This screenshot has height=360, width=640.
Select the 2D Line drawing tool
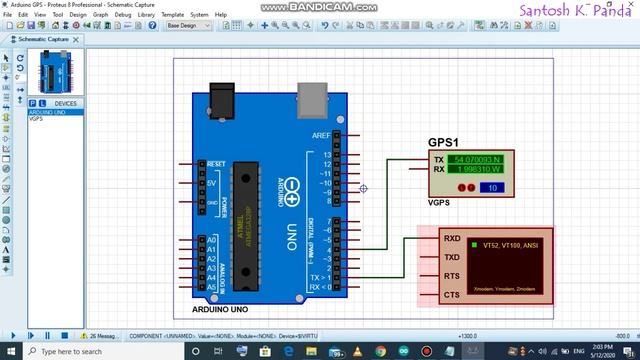coord(6,200)
